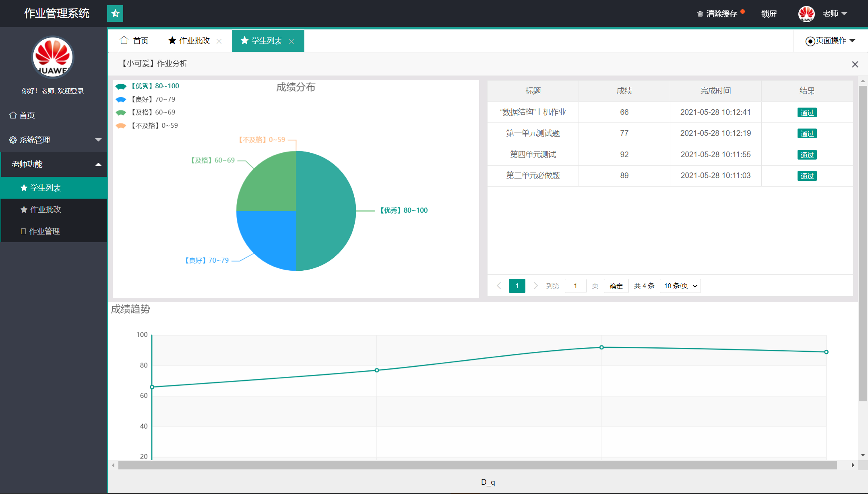Image resolution: width=868 pixels, height=494 pixels.
Task: Click gear icon of 系统管理 in sidebar
Action: click(x=13, y=140)
